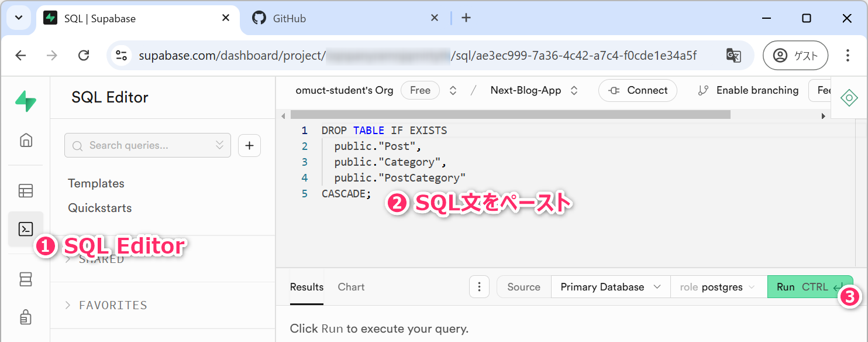Expand the Primary Database dropdown
The width and height of the screenshot is (868, 342).
610,287
